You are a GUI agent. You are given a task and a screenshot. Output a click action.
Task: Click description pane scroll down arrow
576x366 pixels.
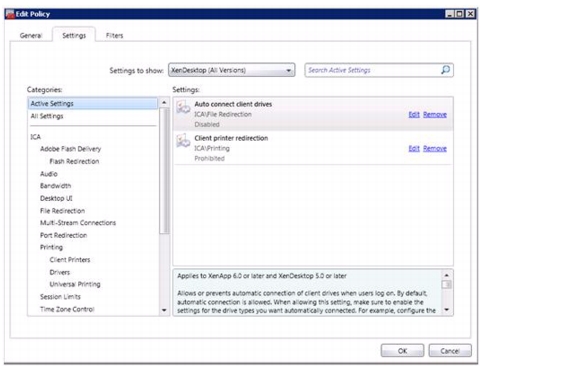(447, 310)
